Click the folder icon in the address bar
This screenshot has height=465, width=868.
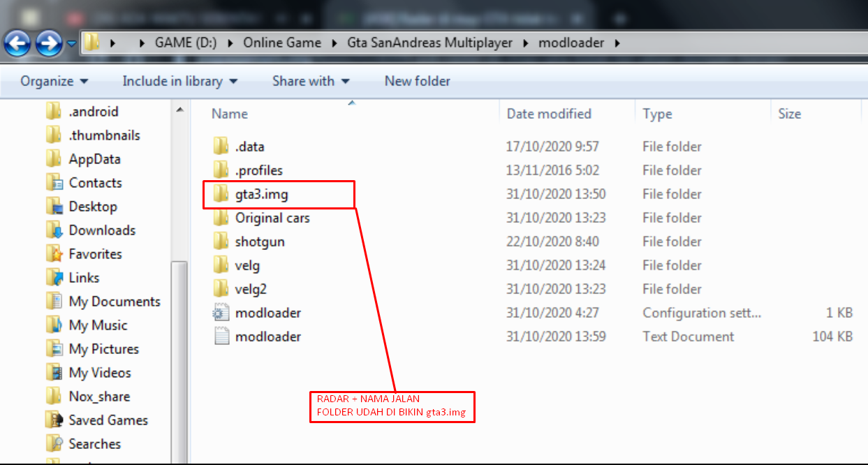point(91,43)
